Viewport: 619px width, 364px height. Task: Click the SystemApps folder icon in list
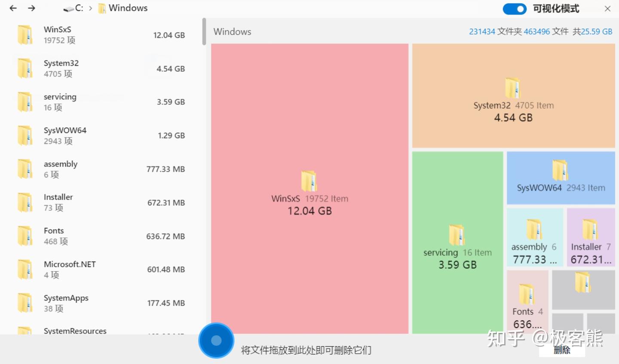tap(25, 303)
